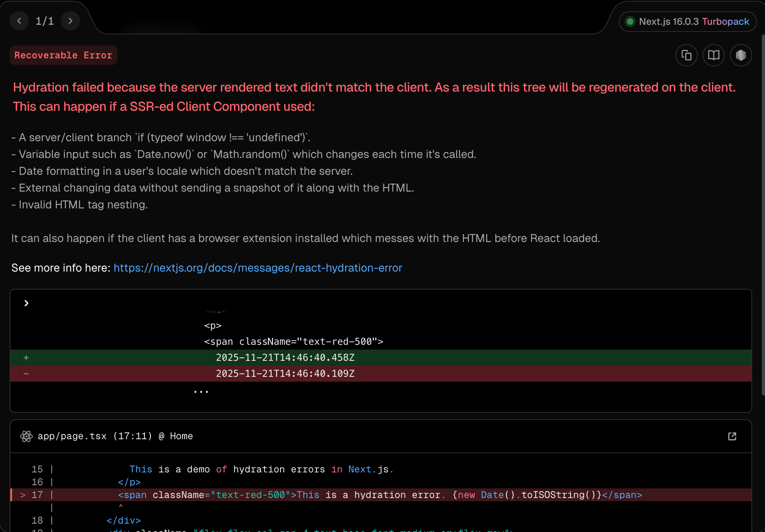765x532 pixels.
Task: Click the Date formatting locale bullet
Action: 182,171
